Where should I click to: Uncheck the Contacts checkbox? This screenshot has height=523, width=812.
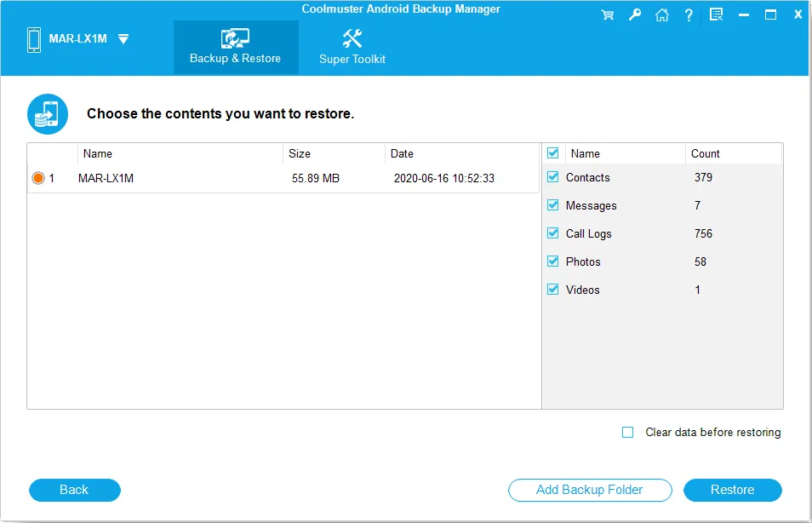[553, 177]
